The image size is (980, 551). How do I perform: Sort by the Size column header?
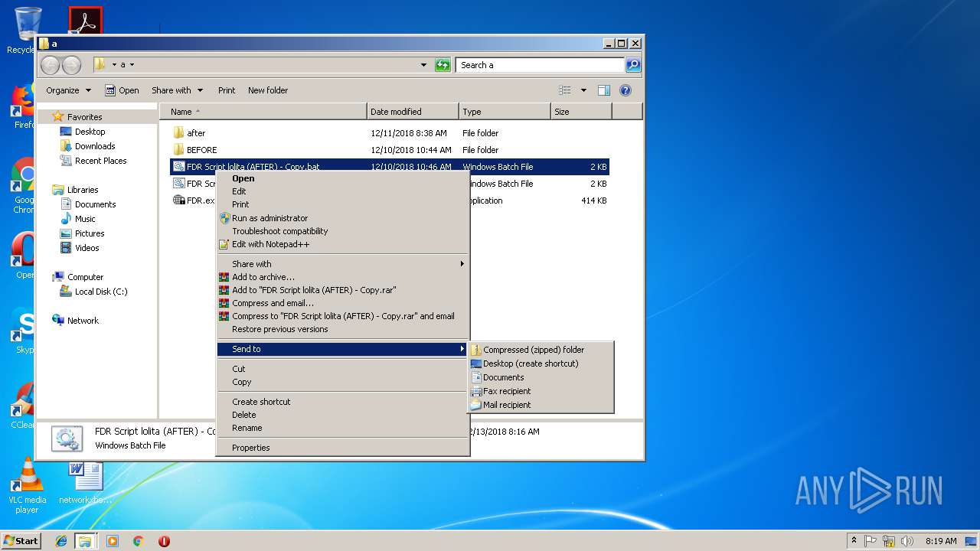pos(582,112)
